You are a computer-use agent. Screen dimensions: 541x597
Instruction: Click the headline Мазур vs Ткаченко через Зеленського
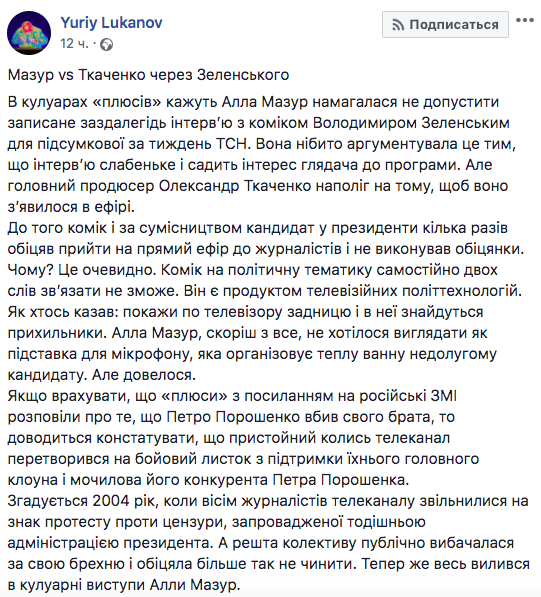tap(148, 75)
